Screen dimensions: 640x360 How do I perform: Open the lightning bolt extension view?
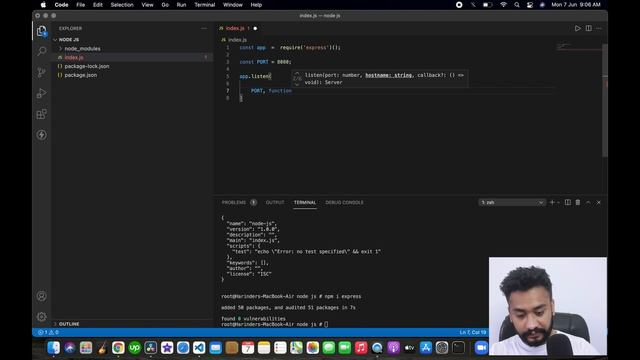pyautogui.click(x=42, y=135)
